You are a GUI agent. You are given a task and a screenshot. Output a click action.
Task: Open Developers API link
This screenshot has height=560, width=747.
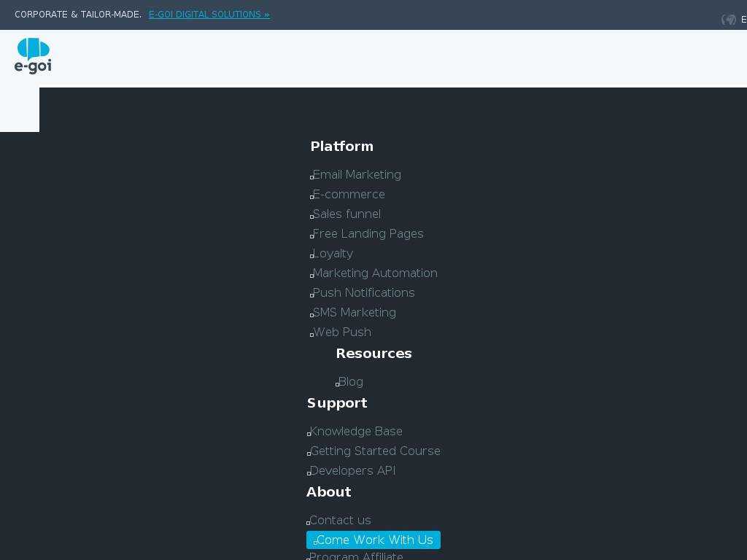(x=352, y=470)
